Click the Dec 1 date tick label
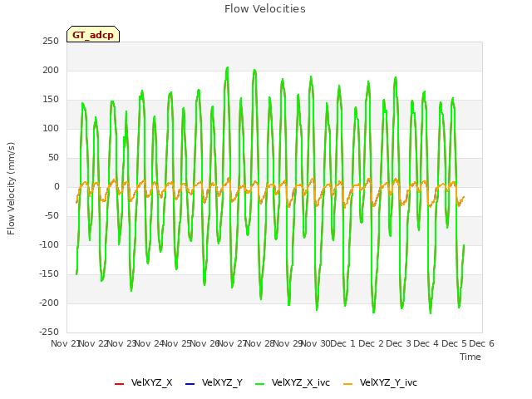532x399 pixels. point(342,343)
